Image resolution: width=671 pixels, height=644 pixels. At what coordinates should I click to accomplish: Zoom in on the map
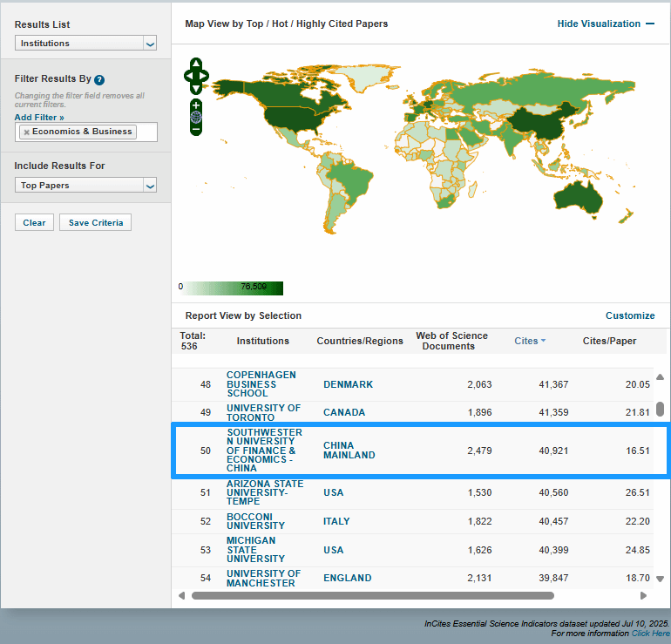[x=196, y=105]
